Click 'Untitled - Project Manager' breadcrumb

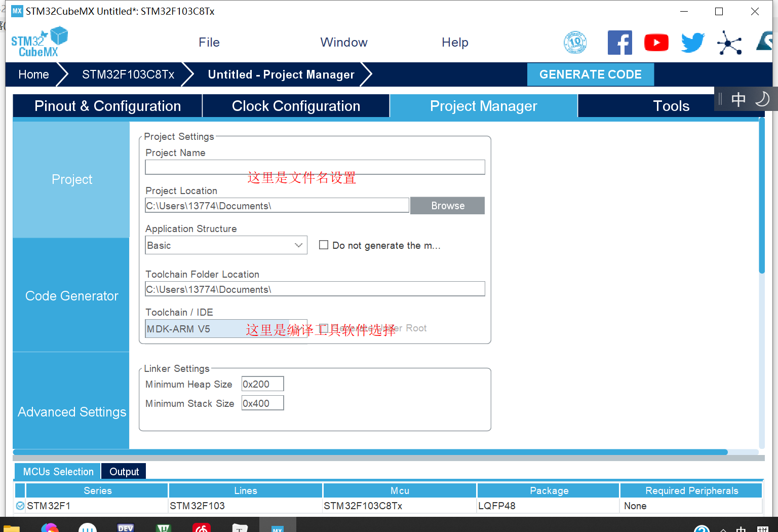click(x=281, y=74)
